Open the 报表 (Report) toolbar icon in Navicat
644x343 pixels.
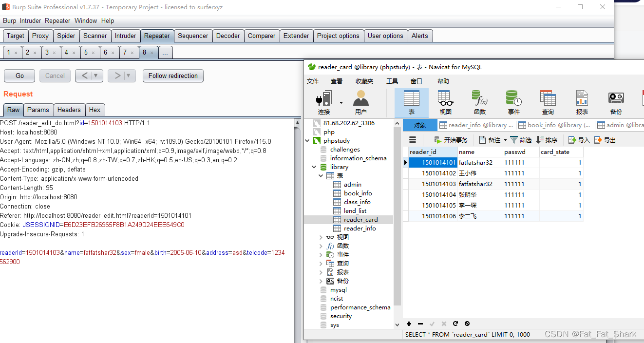pyautogui.click(x=582, y=103)
